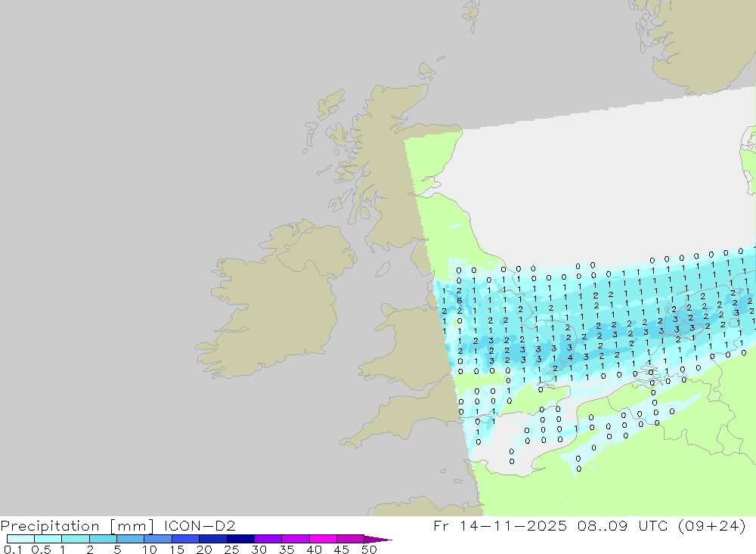Screen dimensions: 756x554
Task: Pick the 5–10 mm light blue legend swatch
Action: coord(130,539)
